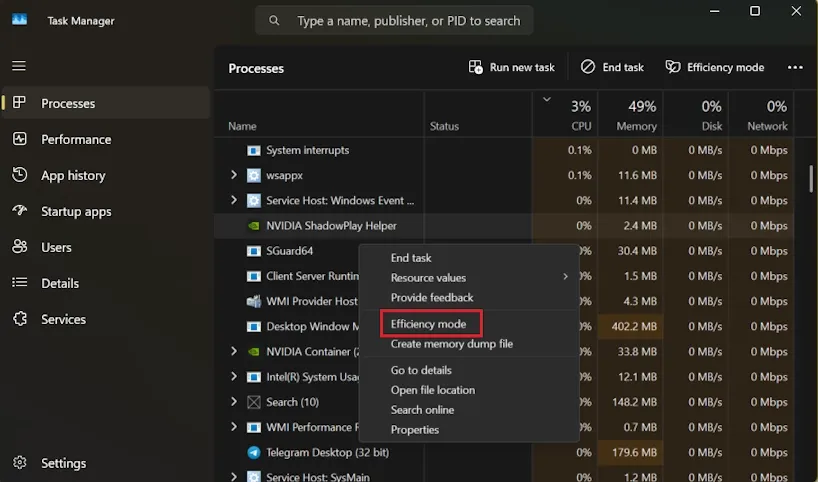Click the WMI Provider Host icon
This screenshot has height=482, width=818.
click(x=254, y=301)
